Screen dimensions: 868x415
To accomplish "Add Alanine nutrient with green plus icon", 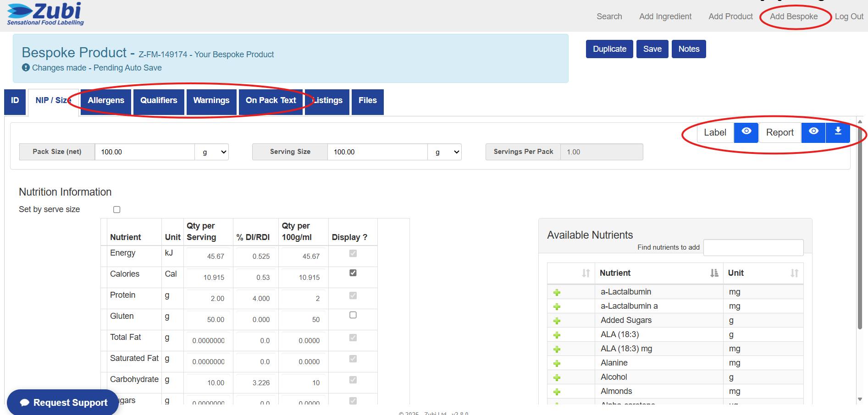I will [557, 363].
